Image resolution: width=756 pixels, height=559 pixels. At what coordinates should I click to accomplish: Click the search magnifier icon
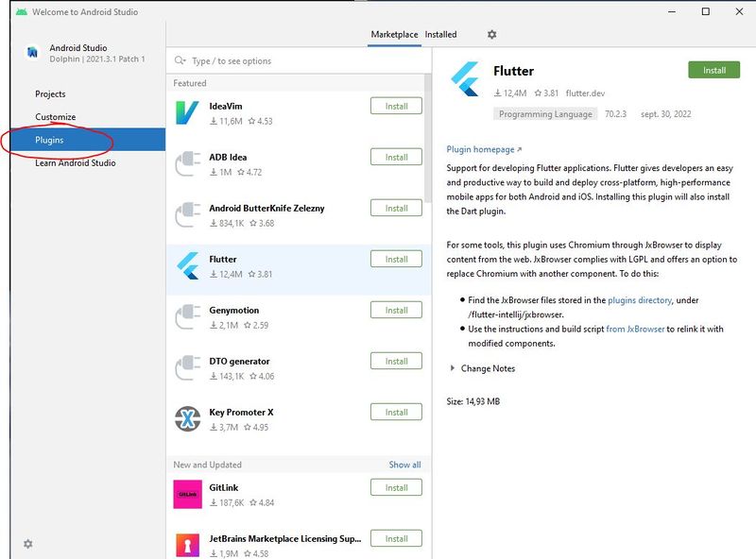[x=180, y=60]
